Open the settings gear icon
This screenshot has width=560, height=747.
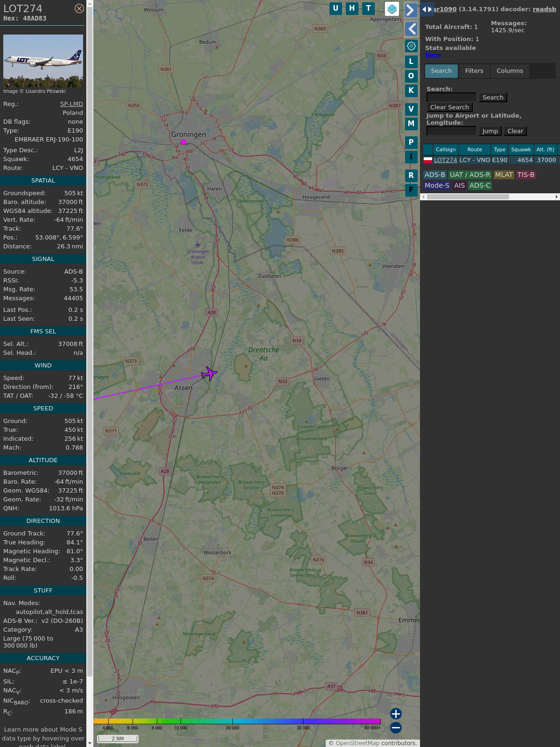coord(411,46)
